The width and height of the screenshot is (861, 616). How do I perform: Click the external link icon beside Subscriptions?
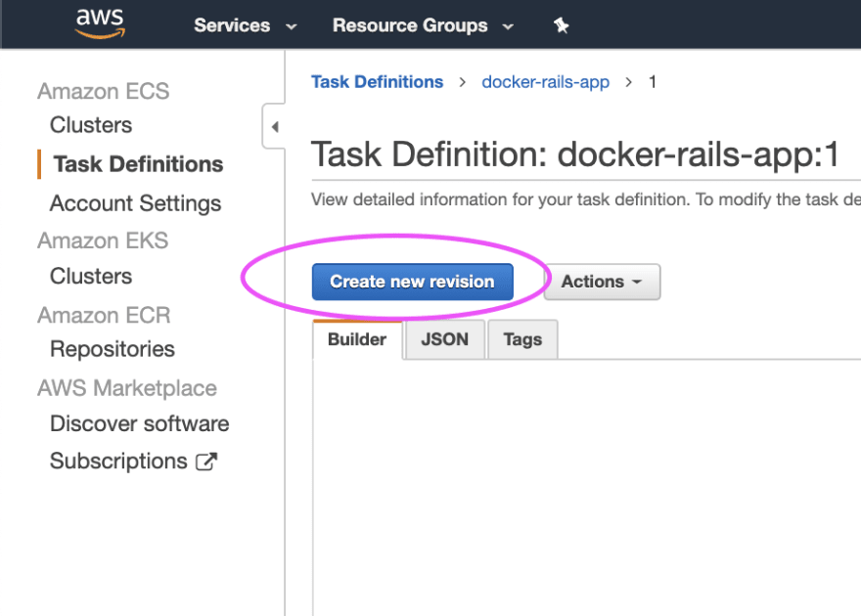(x=206, y=462)
